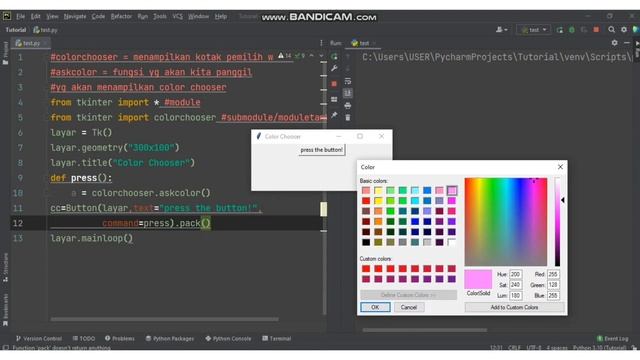Open run configuration wrench in the Run panel
The image size is (640, 360).
pyautogui.click(x=334, y=69)
